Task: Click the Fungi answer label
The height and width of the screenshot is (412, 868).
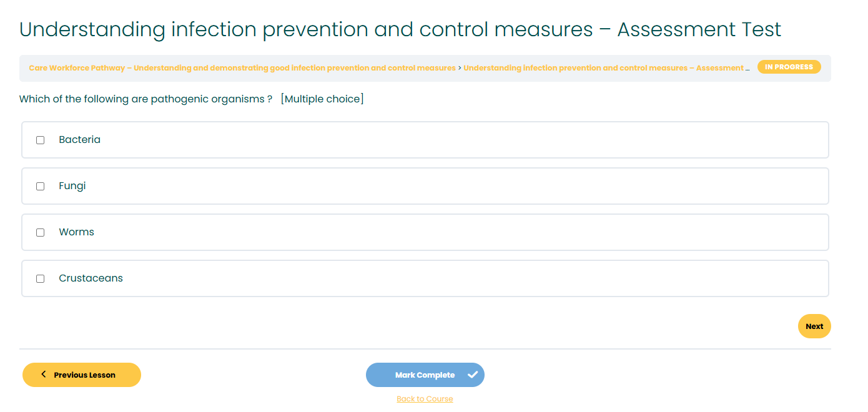Action: click(72, 186)
